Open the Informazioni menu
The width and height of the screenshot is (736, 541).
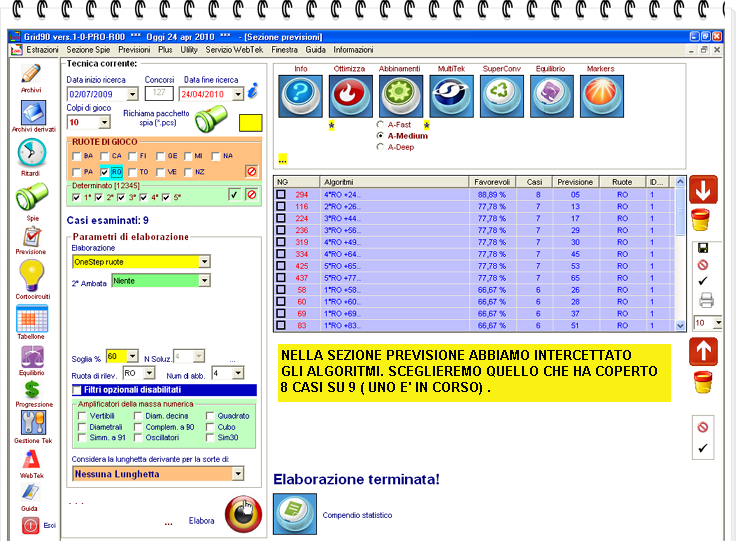coord(353,50)
